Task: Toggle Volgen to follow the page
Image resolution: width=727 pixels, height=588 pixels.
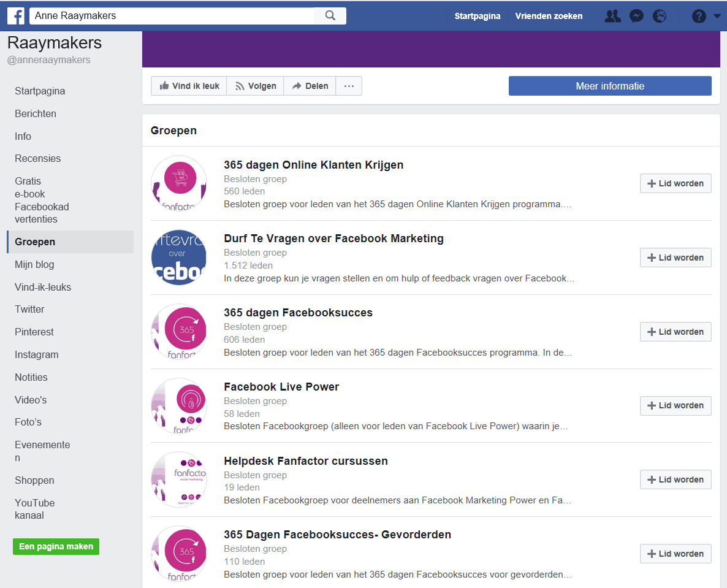Action: point(256,86)
